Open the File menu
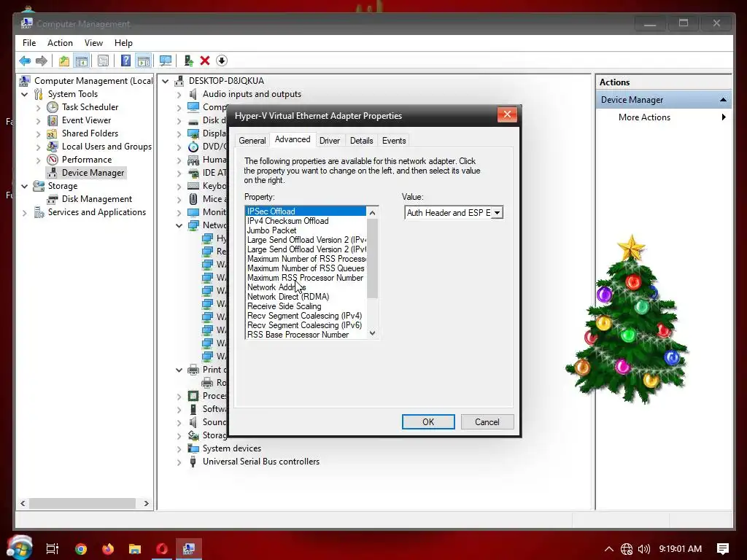The width and height of the screenshot is (747, 560). click(x=29, y=43)
